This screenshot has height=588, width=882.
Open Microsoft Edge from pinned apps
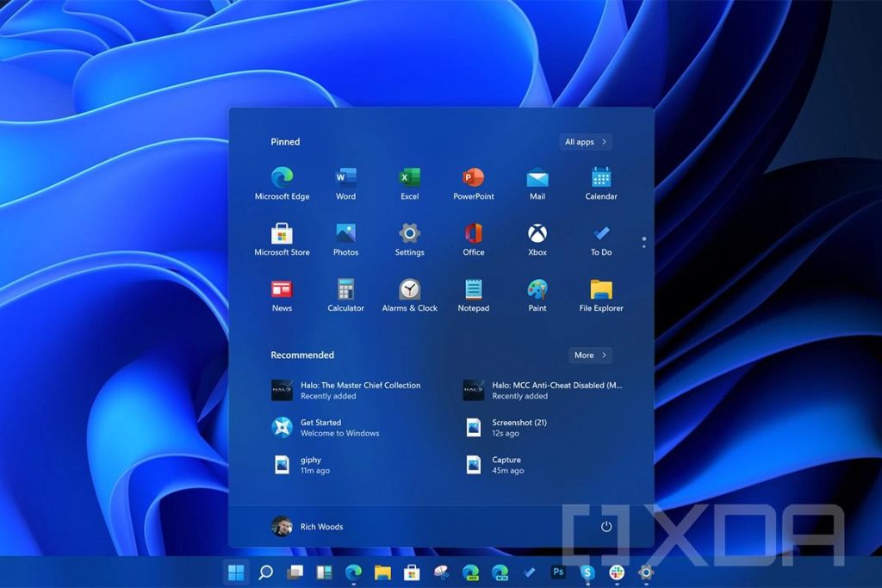pos(282,183)
